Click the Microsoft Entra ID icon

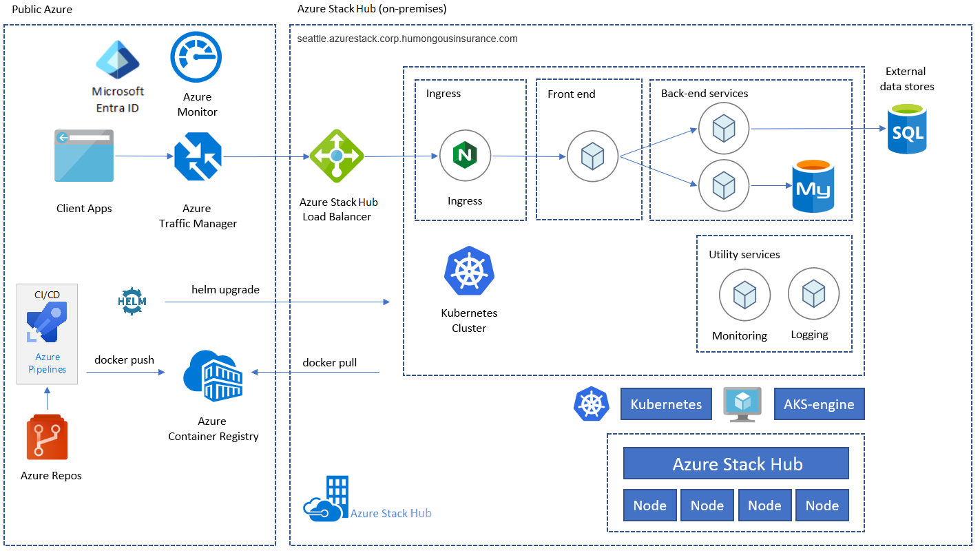118,61
